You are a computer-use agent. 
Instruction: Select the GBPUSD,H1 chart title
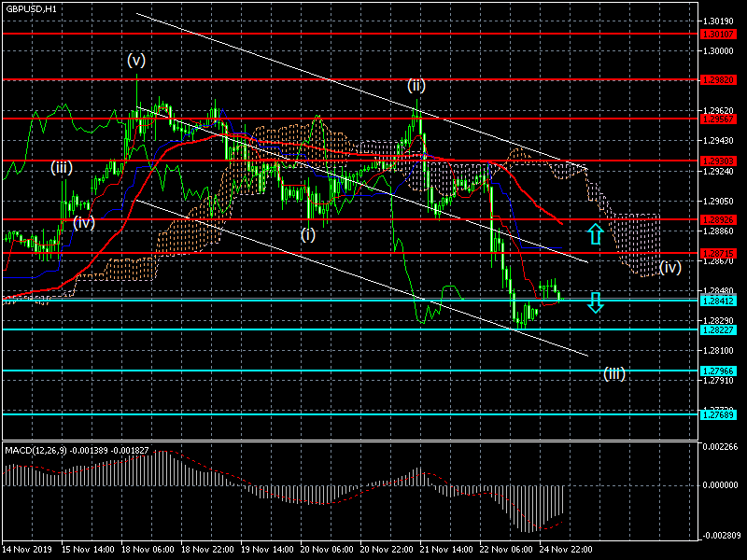[31, 8]
